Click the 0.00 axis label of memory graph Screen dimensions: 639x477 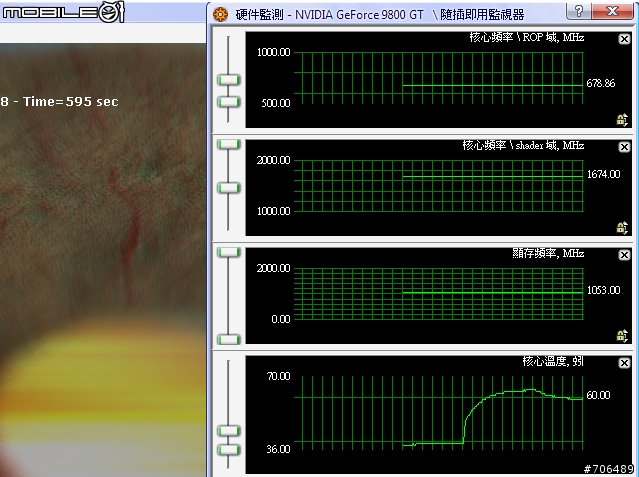tap(281, 319)
